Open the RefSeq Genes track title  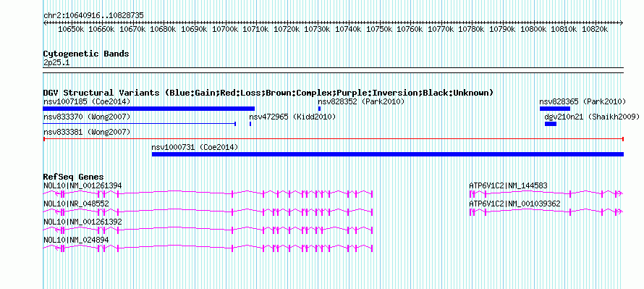coord(73,177)
